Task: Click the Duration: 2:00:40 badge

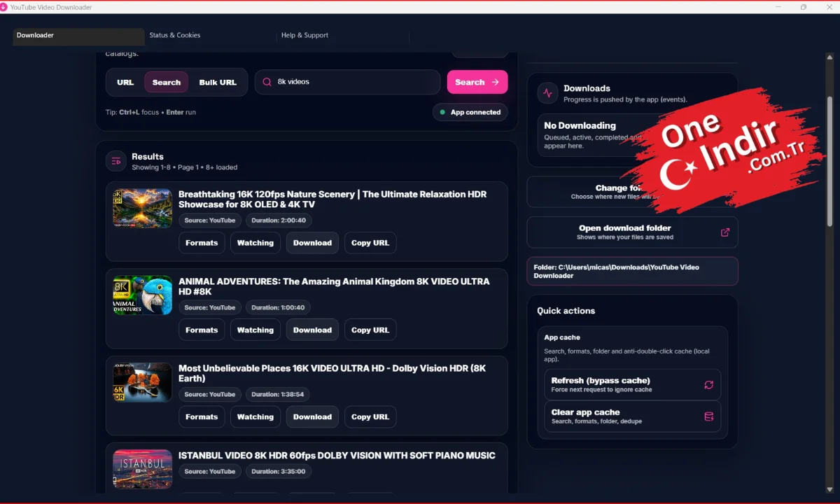Action: click(x=279, y=220)
